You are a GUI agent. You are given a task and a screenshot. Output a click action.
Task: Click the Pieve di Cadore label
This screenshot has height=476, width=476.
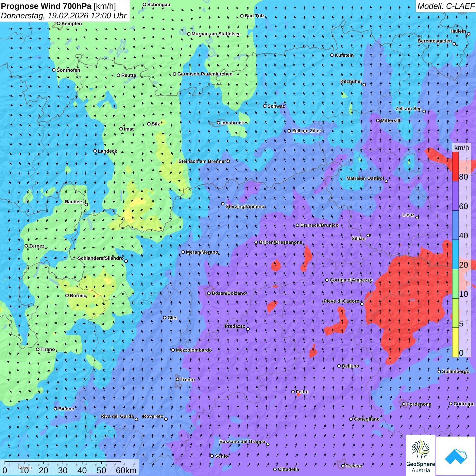click(341, 301)
